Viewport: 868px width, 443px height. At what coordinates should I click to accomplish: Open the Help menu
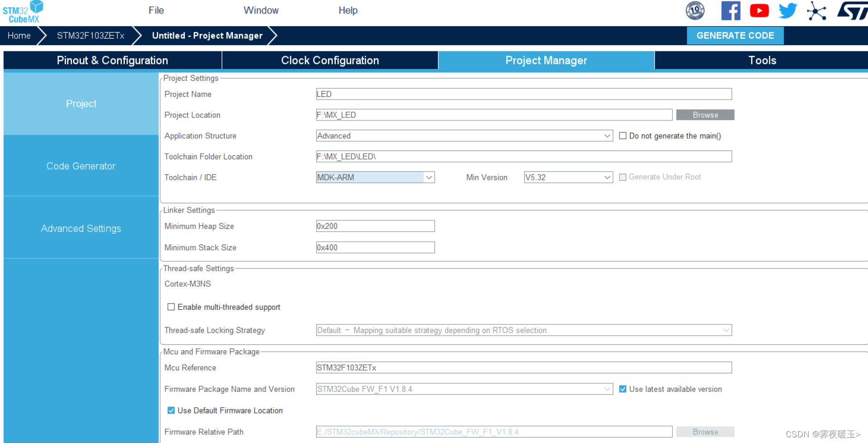[348, 10]
